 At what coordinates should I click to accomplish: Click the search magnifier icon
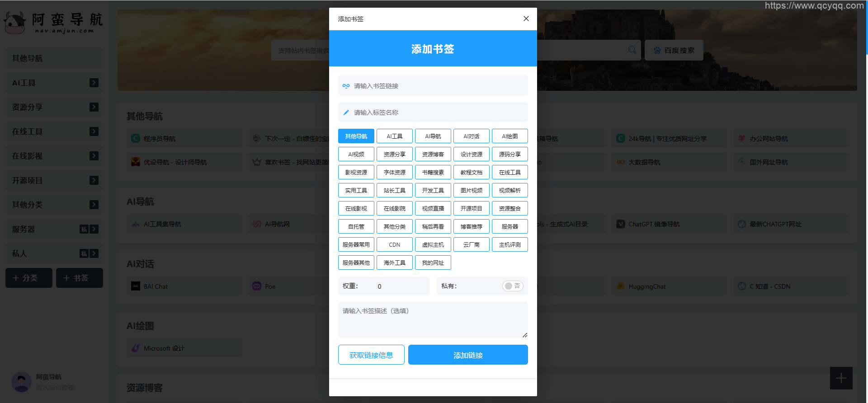[x=632, y=50]
